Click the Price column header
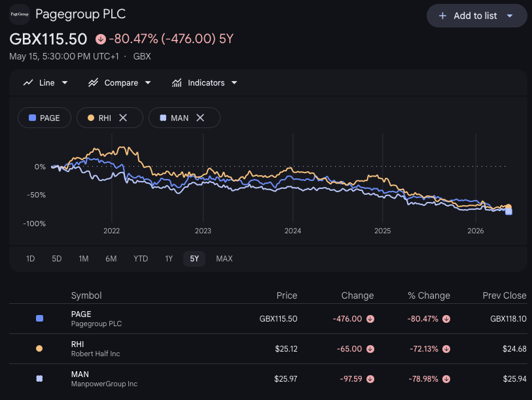Image resolution: width=532 pixels, height=400 pixels. tap(287, 295)
